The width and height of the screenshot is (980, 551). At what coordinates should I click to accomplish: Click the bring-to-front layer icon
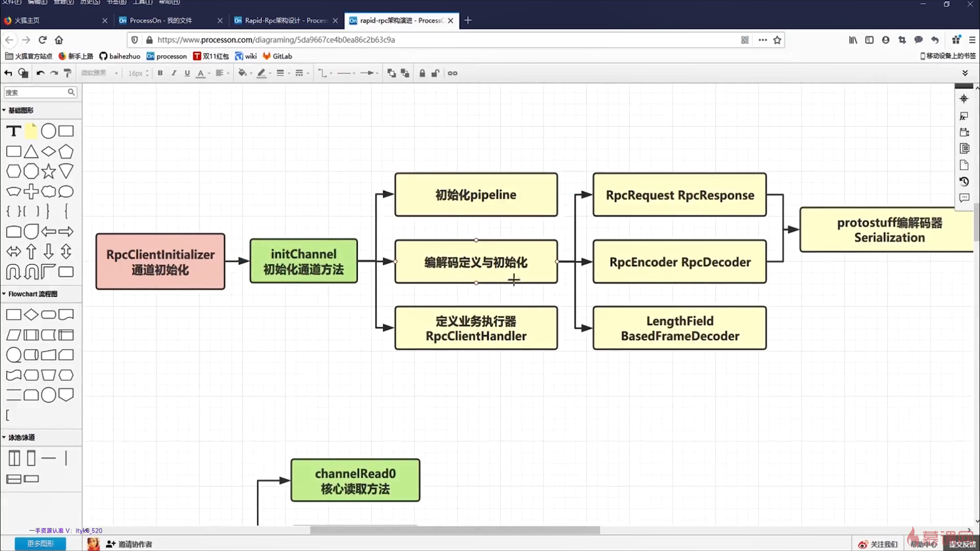391,73
